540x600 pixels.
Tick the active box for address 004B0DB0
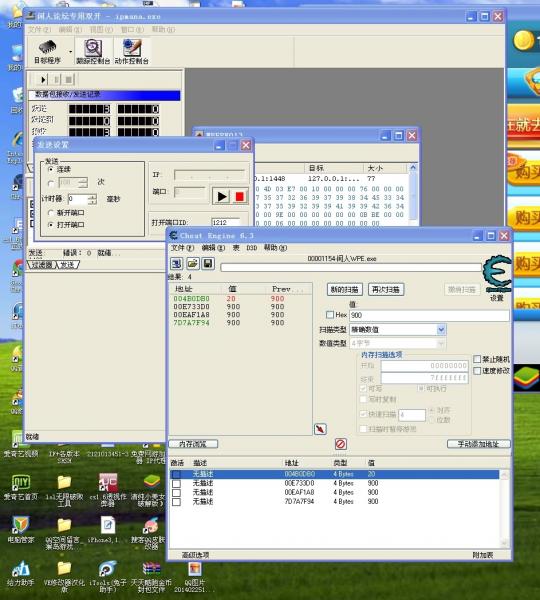click(176, 474)
